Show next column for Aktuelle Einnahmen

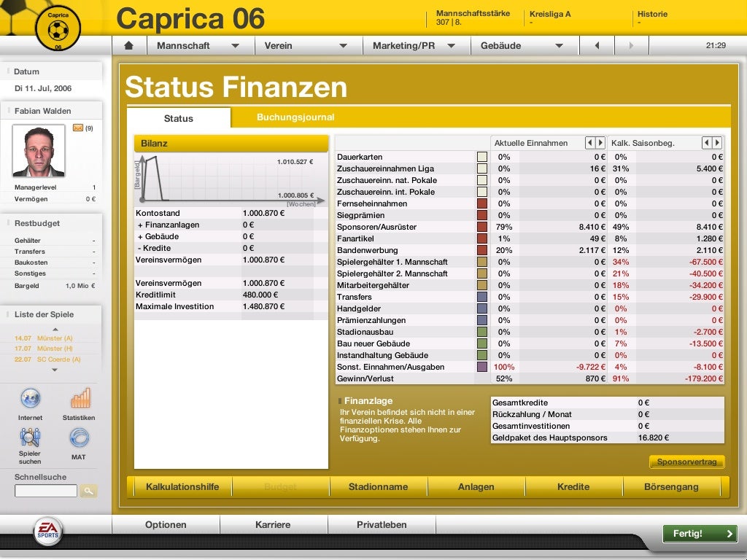tap(600, 142)
